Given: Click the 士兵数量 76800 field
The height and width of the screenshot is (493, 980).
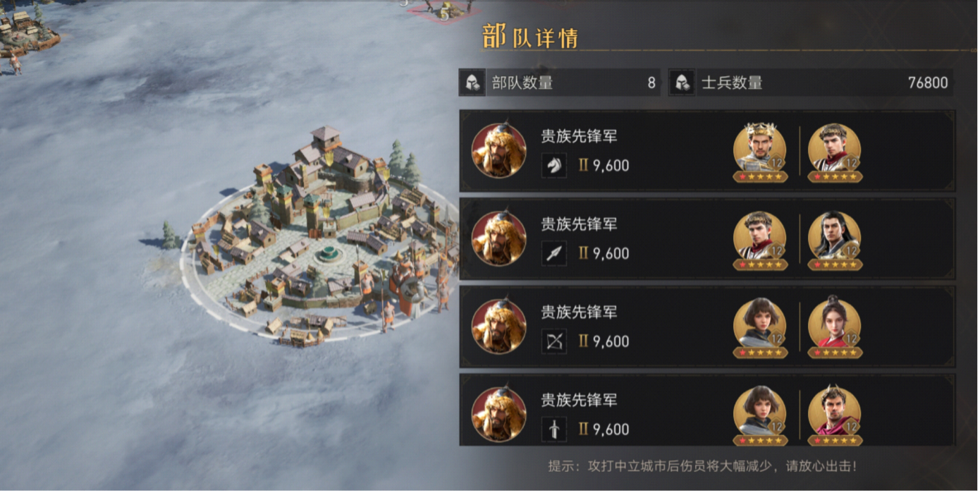Looking at the screenshot, I should 811,83.
